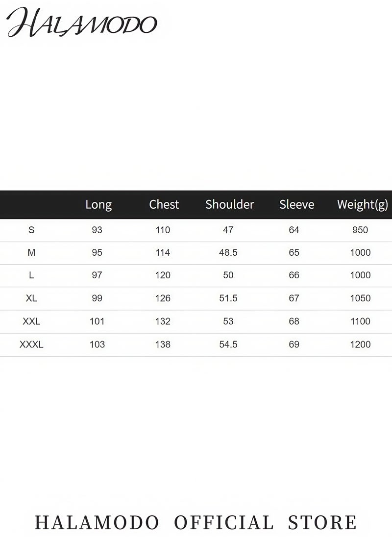Click the S size row label
The width and height of the screenshot is (392, 537).
[31, 230]
